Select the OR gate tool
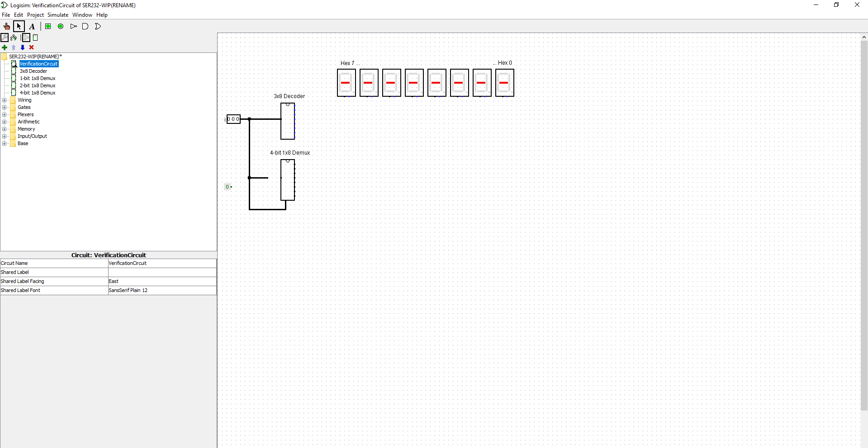 [98, 26]
